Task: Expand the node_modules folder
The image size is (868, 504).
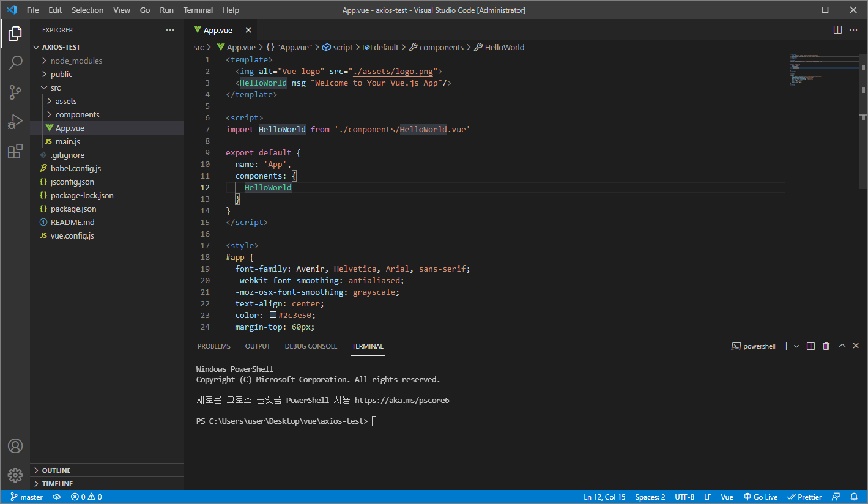Action: (107, 61)
